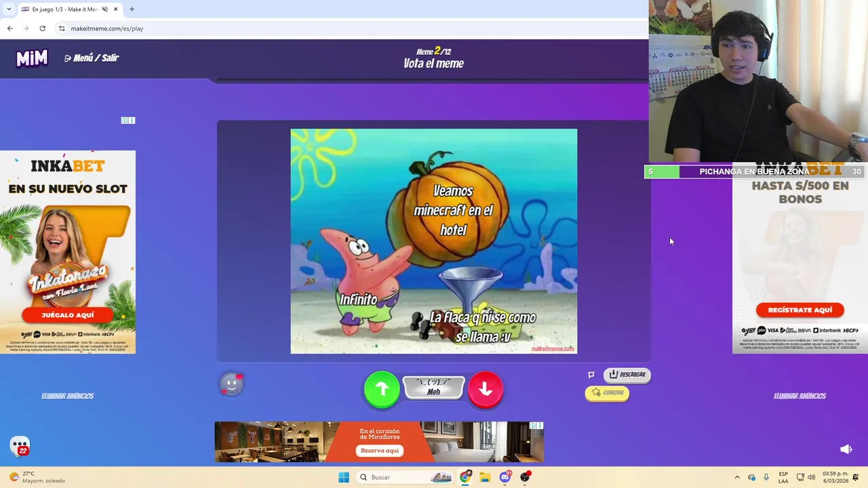Open the tab search dropdown arrow

coord(9,9)
